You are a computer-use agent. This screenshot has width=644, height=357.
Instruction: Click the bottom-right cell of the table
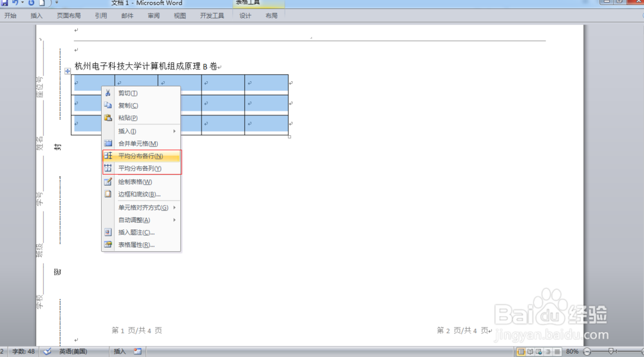click(x=266, y=125)
